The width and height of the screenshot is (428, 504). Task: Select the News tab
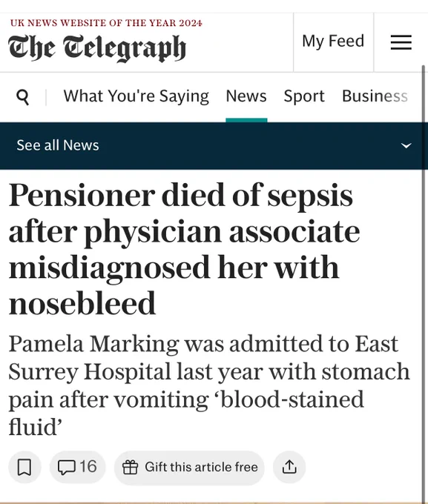coord(246,96)
